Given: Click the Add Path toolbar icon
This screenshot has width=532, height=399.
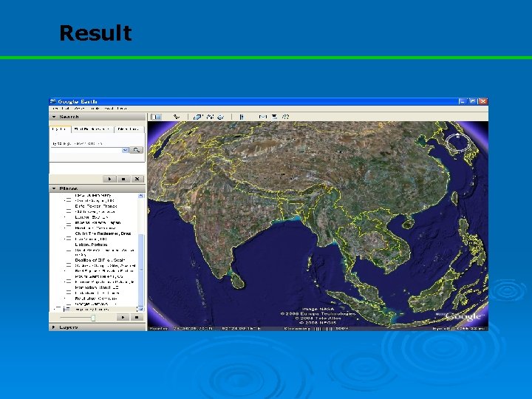Looking at the screenshot, I should pyautogui.click(x=210, y=117).
